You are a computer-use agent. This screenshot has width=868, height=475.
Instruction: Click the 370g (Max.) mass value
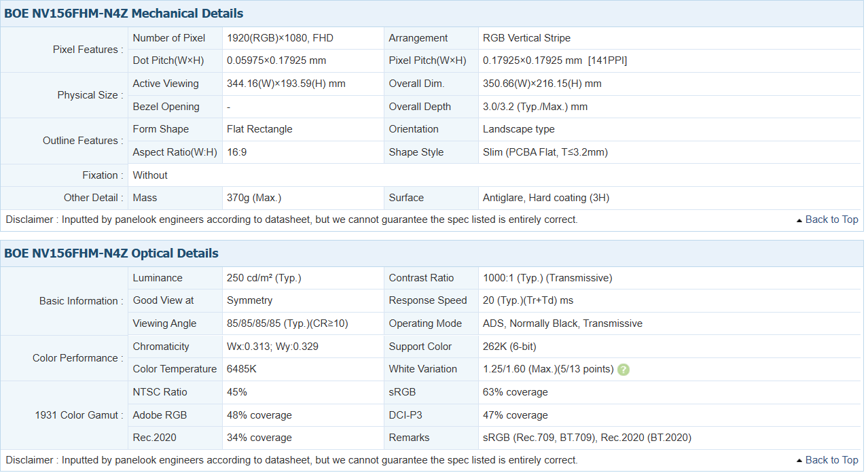tap(254, 198)
